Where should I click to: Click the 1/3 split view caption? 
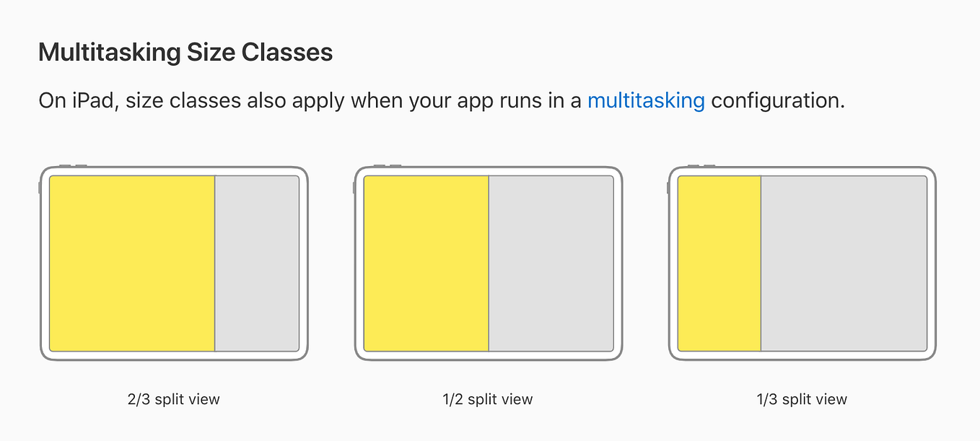[802, 399]
